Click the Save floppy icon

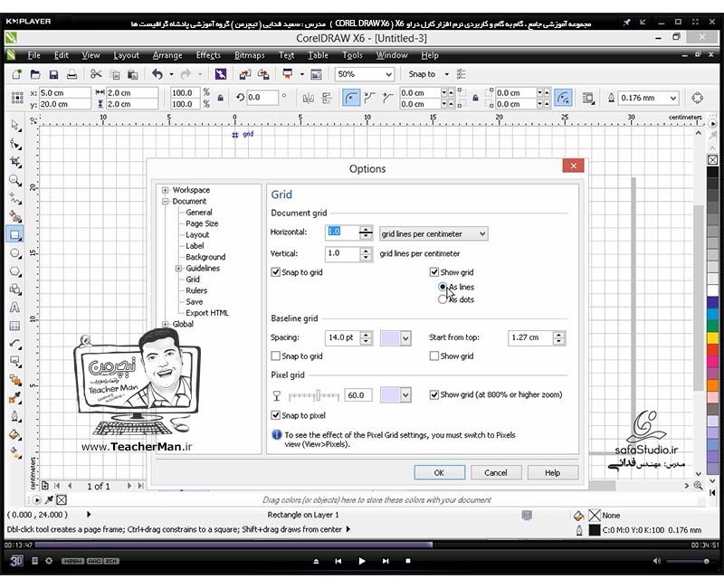pos(53,74)
